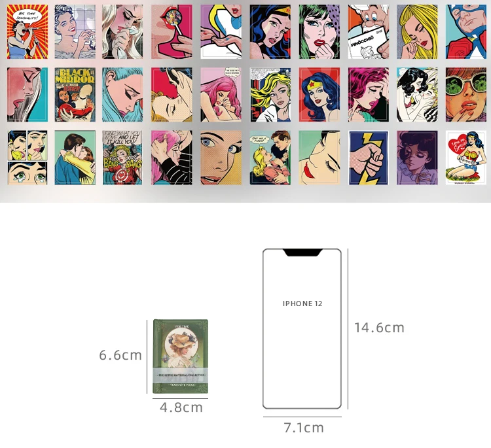491x448 pixels.
Task: Click the green retro sticker pack box
Action: tap(181, 356)
